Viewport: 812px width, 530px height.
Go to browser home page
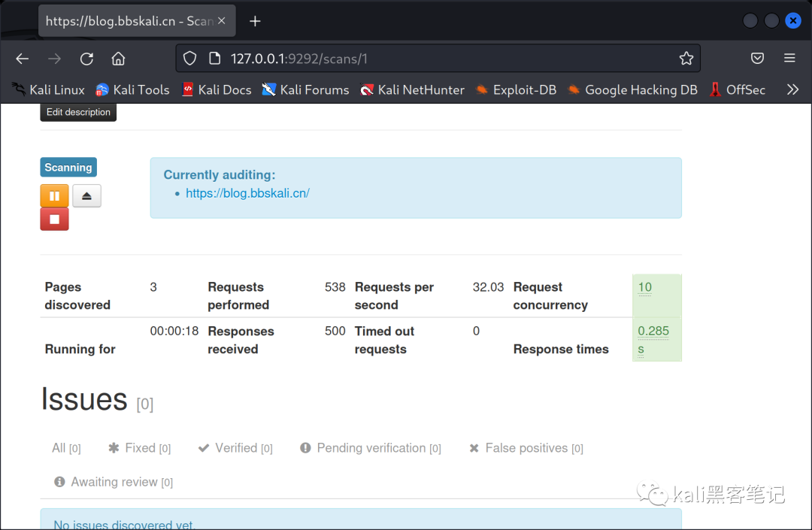click(x=118, y=59)
